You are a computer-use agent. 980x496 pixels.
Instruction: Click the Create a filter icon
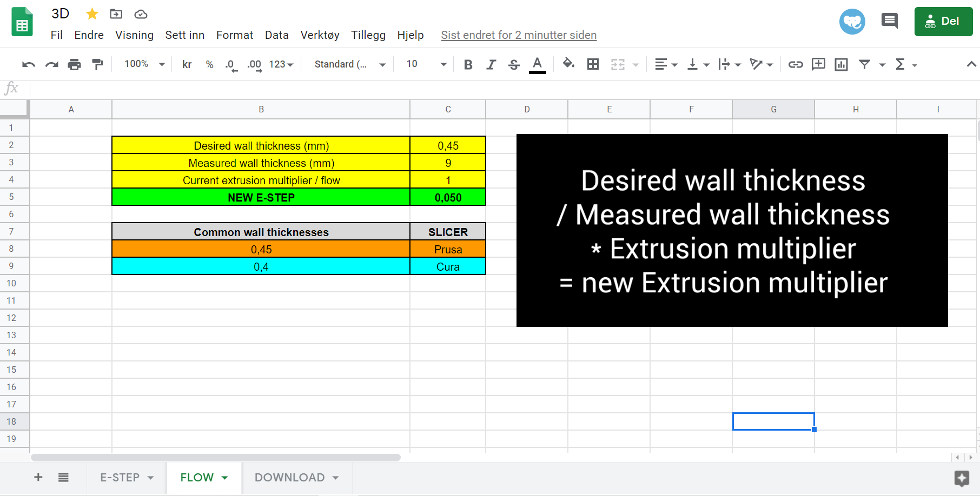[x=865, y=64]
